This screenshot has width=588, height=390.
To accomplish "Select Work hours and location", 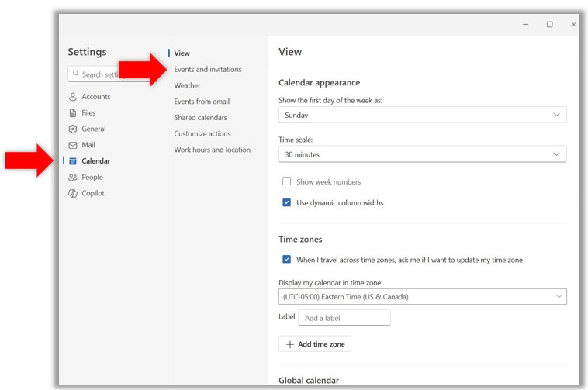I will click(212, 150).
